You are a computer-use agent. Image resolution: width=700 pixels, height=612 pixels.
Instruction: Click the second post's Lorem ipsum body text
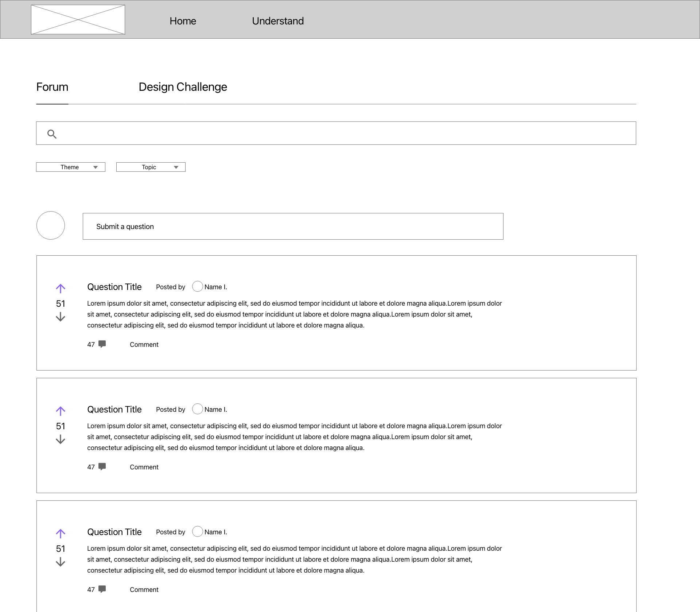point(295,437)
